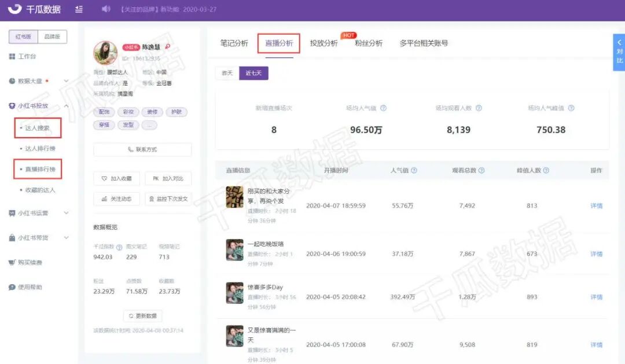
Task: Click thumbnail of 一起吃晚饭咯 livestream
Action: click(235, 250)
